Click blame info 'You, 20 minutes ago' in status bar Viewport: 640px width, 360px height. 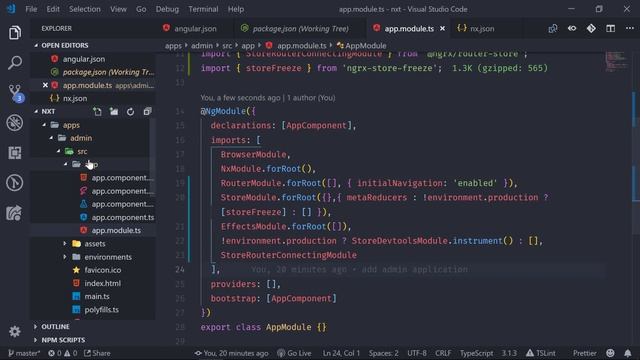click(231, 353)
